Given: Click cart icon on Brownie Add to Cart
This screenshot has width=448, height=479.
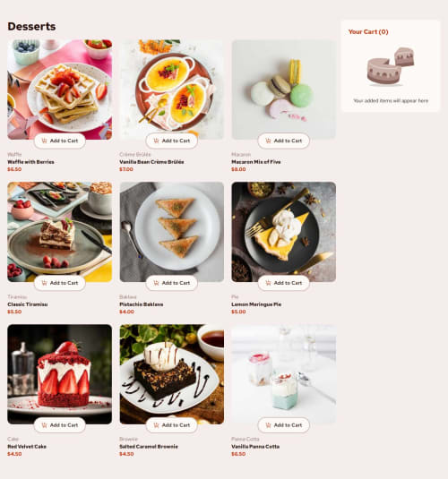Looking at the screenshot, I should [x=156, y=425].
